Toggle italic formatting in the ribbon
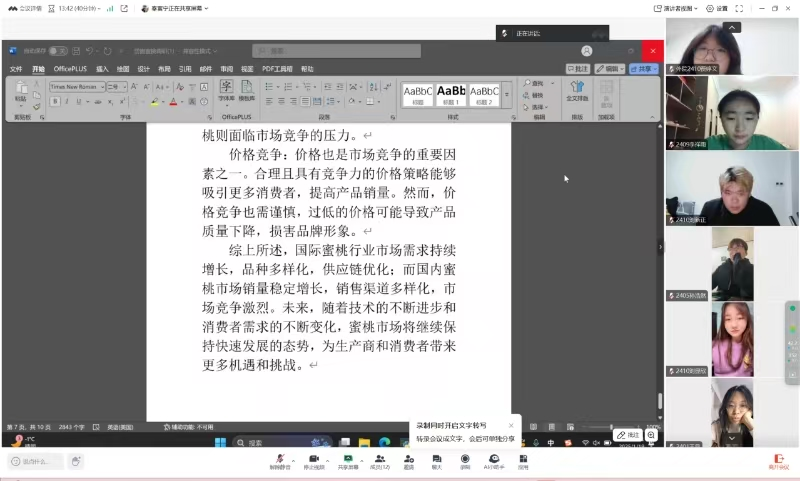The width and height of the screenshot is (800, 481). (x=66, y=101)
